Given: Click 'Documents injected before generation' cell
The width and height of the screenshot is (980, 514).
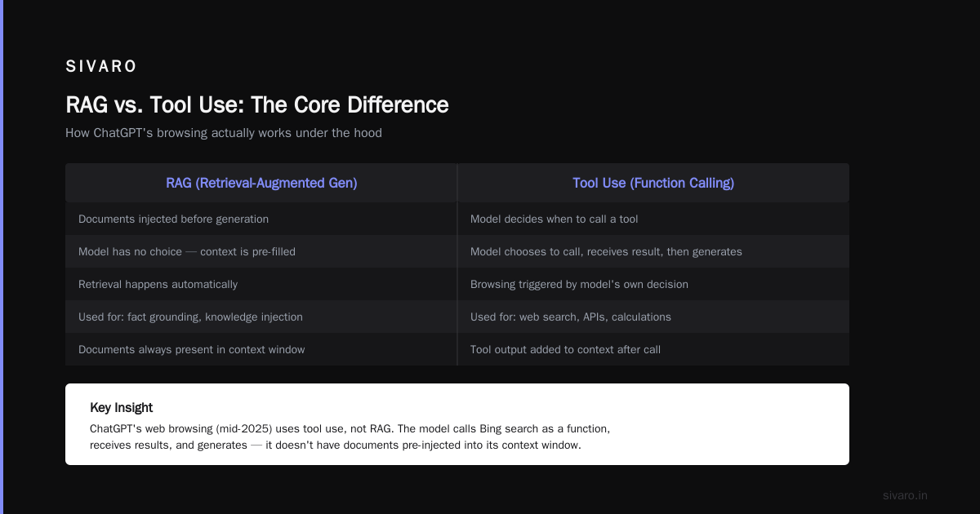Looking at the screenshot, I should pyautogui.click(x=261, y=219).
